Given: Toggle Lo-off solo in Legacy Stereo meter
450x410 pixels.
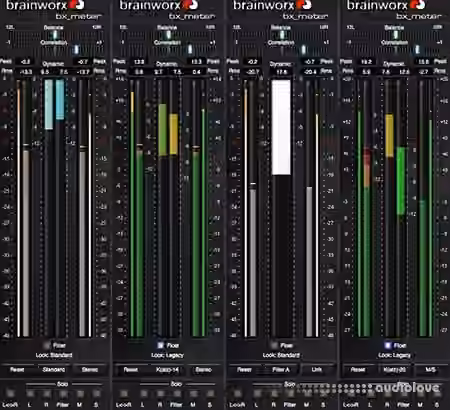Looking at the screenshot, I should (124, 394).
